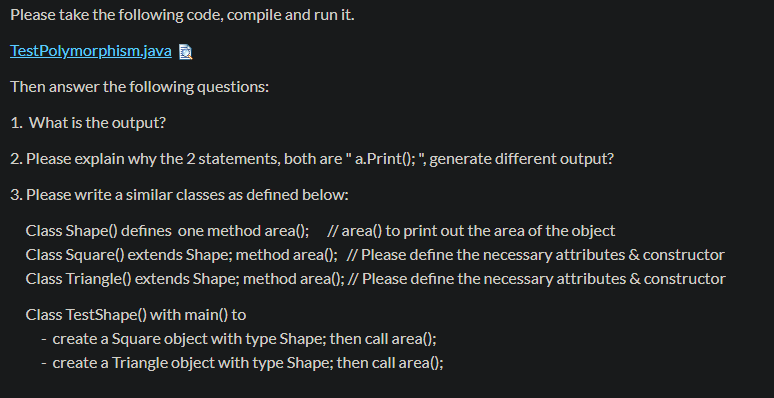
Task: Click the '// area() to print out' comment
Action: [x=471, y=231]
